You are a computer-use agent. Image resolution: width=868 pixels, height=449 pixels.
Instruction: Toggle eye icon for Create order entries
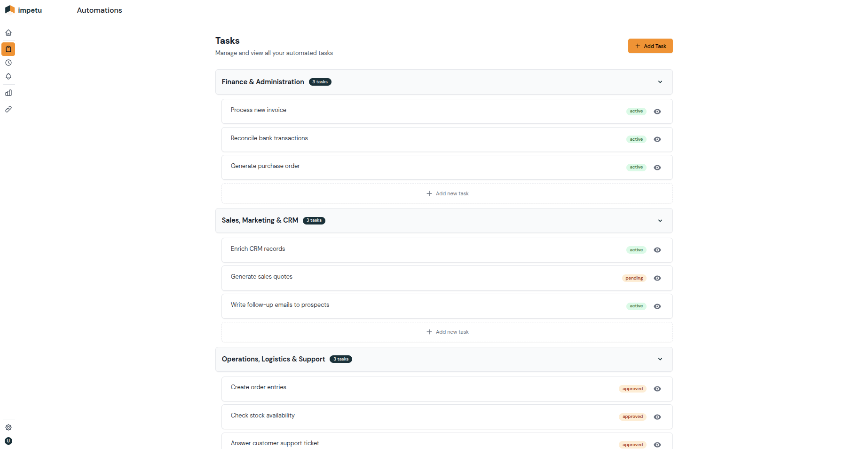(x=657, y=389)
